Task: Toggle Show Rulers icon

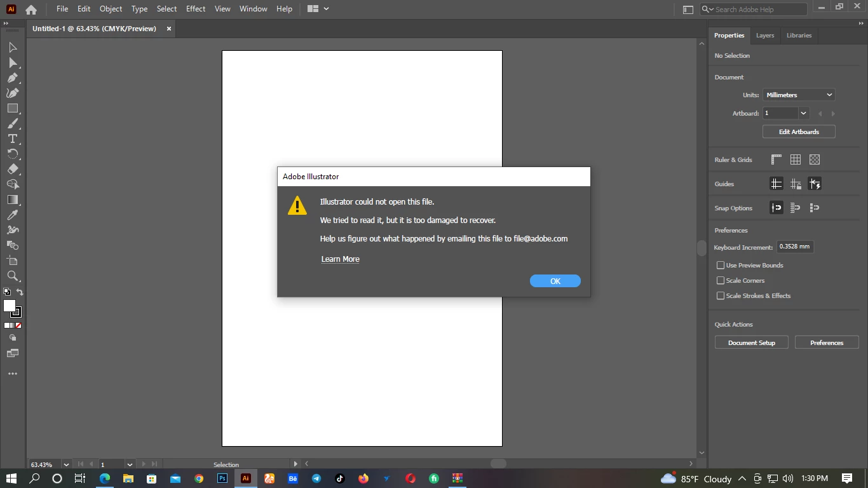Action: [x=776, y=159]
